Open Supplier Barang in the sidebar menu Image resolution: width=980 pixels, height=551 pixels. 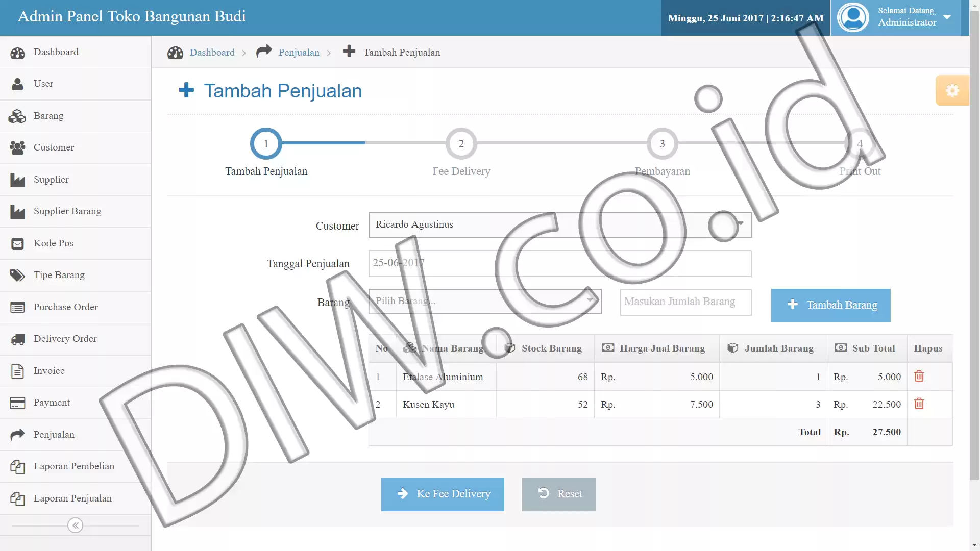(76, 211)
